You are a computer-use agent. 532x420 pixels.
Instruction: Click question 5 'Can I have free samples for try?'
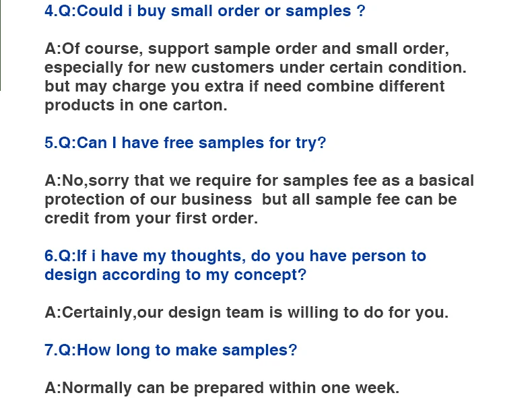(185, 143)
